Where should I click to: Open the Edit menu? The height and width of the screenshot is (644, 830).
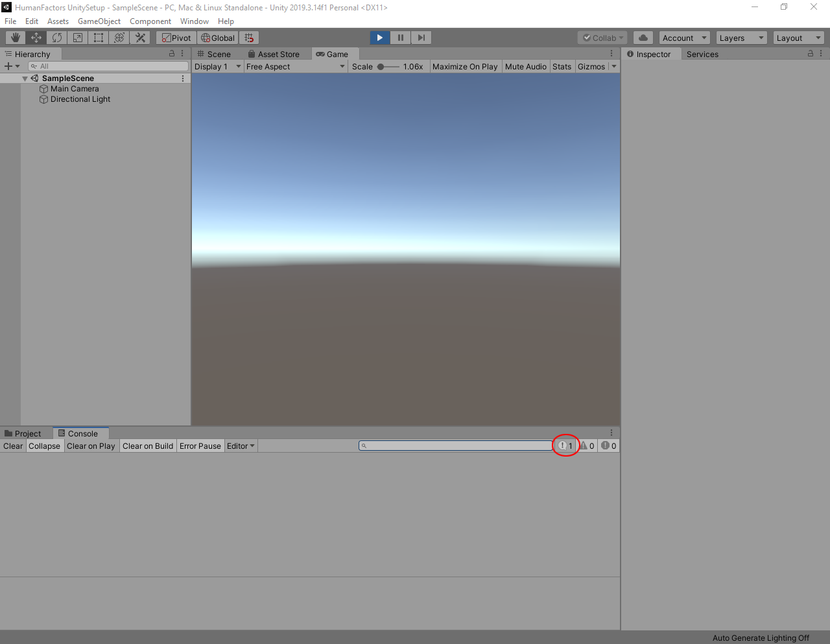point(32,21)
